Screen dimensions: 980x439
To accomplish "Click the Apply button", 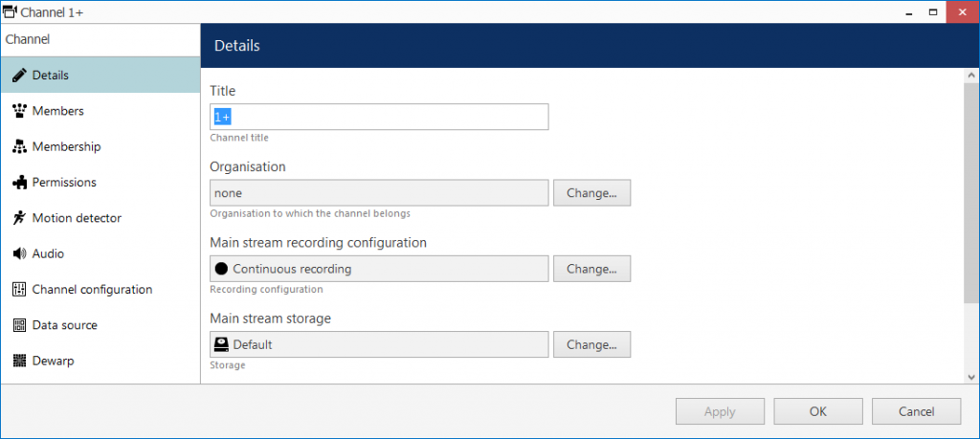I will pos(720,411).
